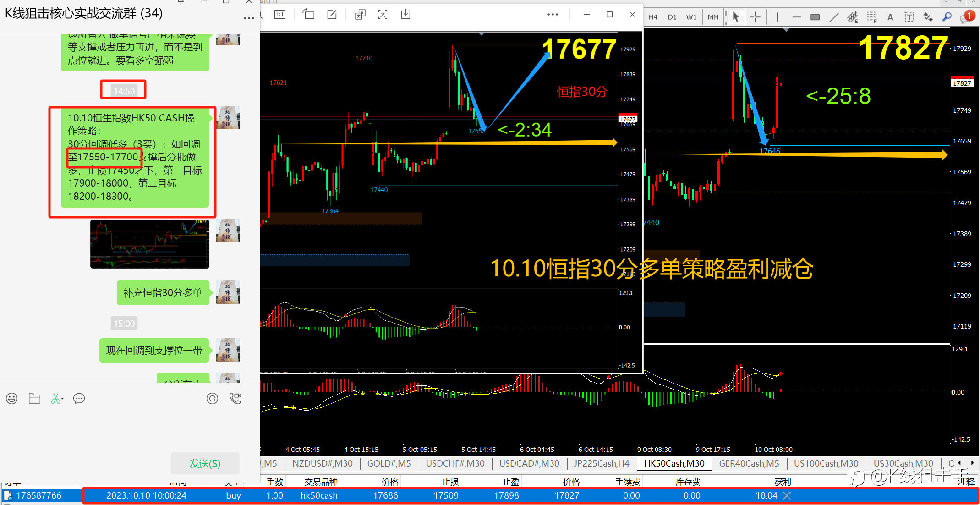Open the blue magnifier search icon
The image size is (980, 505).
[x=947, y=17]
